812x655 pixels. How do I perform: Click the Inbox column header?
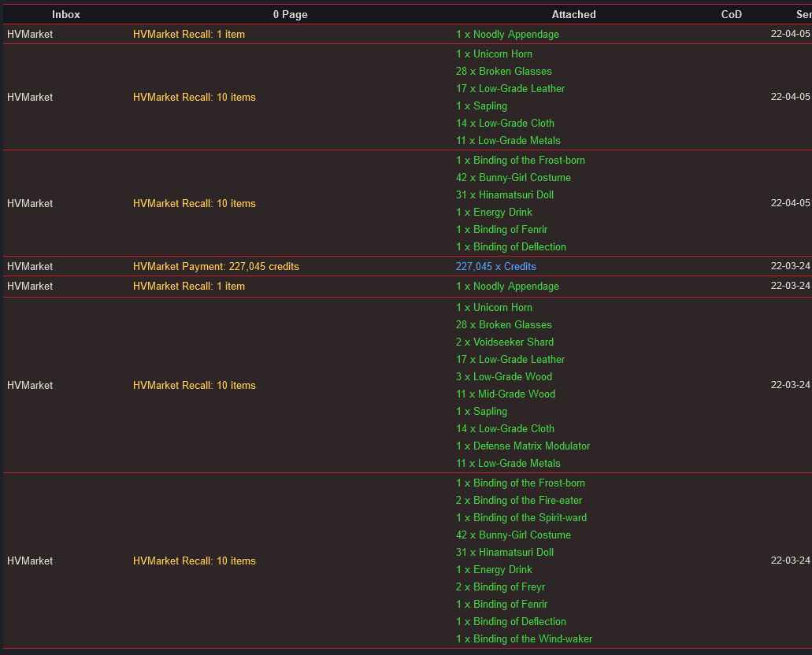coord(66,14)
